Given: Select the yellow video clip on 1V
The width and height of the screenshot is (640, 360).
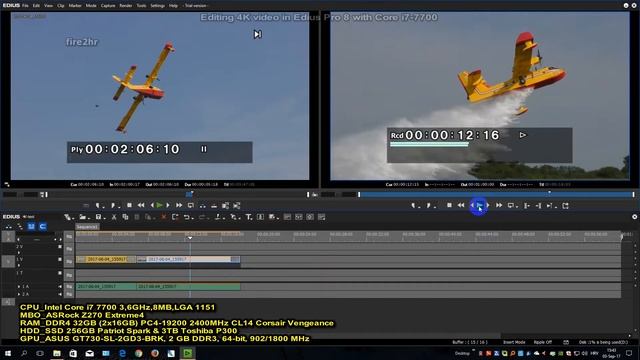Looking at the screenshot, I should pos(106,259).
